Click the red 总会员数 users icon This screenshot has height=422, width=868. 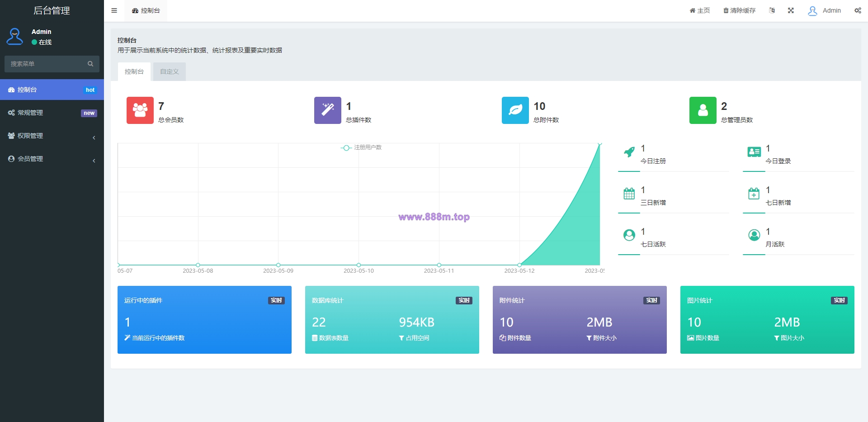click(140, 110)
